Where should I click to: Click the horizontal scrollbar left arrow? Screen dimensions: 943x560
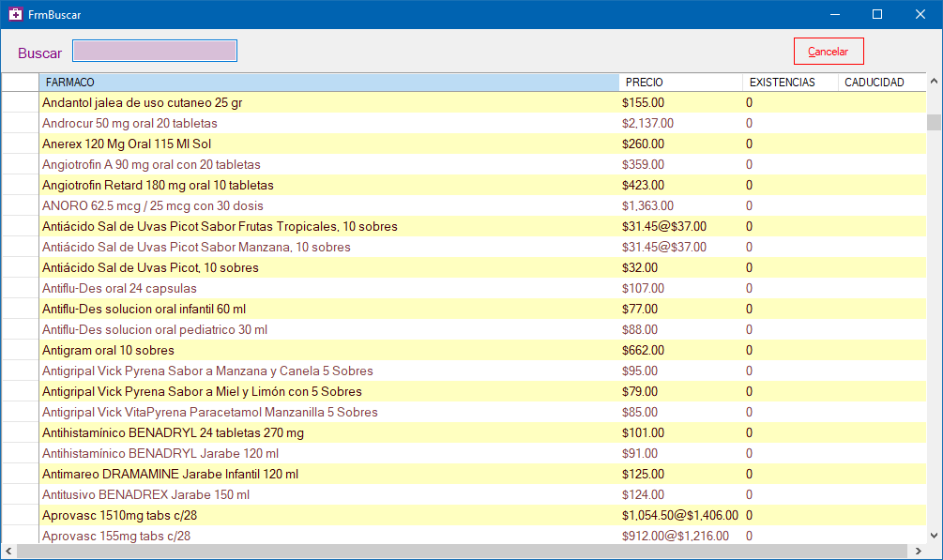pyautogui.click(x=8, y=551)
